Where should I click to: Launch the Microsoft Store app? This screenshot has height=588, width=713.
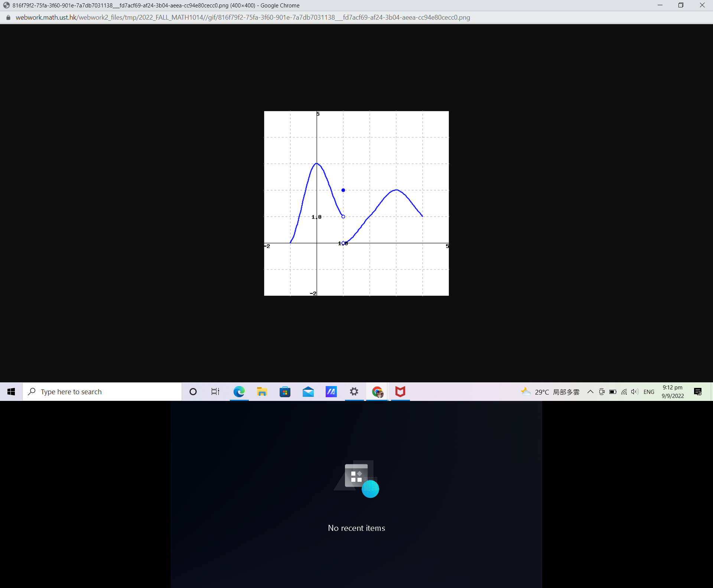point(285,392)
